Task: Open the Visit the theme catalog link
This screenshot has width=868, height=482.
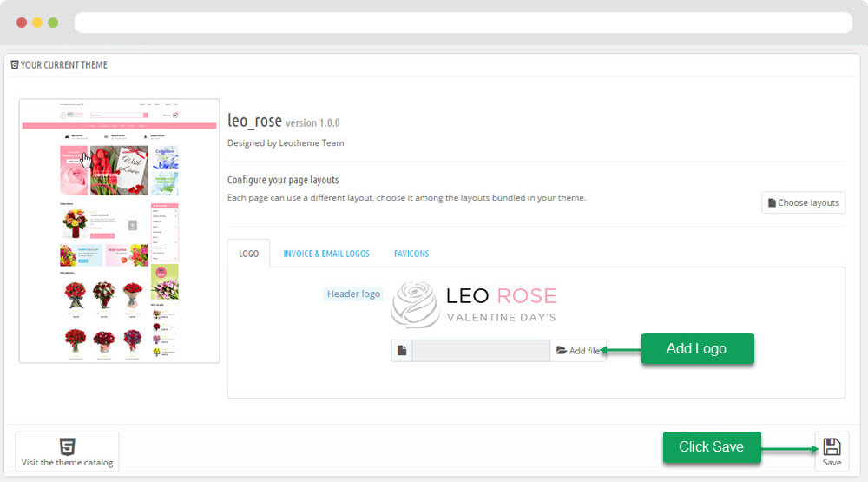Action: pyautogui.click(x=67, y=462)
